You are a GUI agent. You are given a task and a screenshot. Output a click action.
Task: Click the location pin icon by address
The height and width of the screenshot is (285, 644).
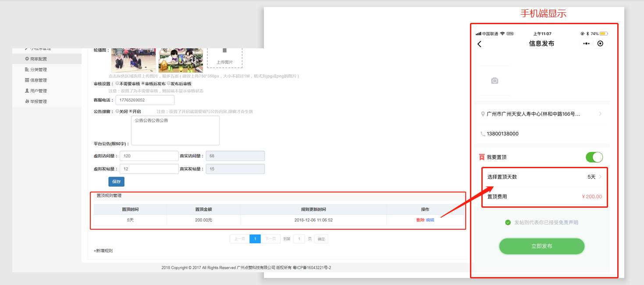point(483,114)
